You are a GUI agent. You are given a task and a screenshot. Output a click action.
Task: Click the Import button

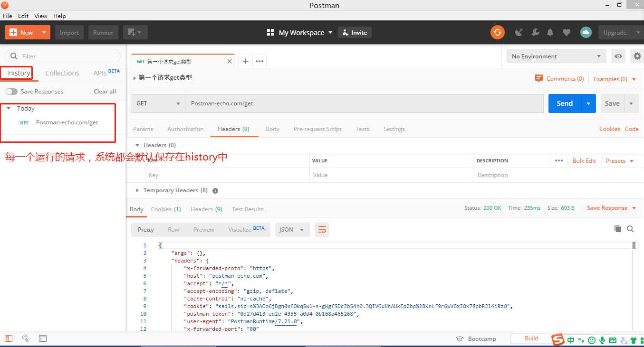pyautogui.click(x=69, y=32)
